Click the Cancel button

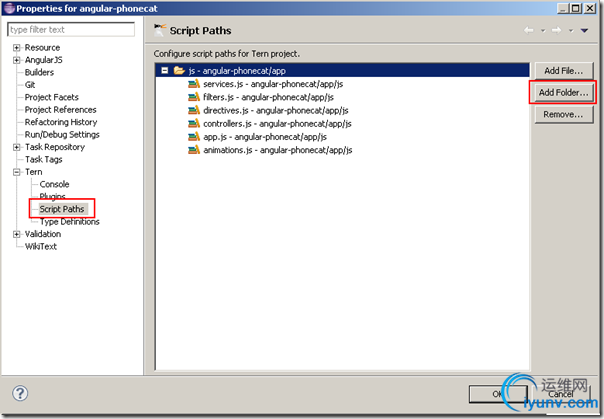click(561, 394)
